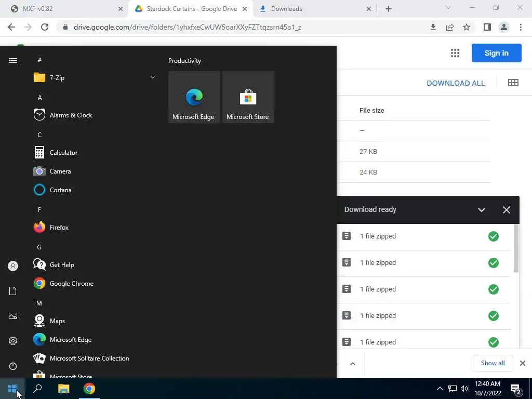Open File Explorer from taskbar

pos(63,389)
